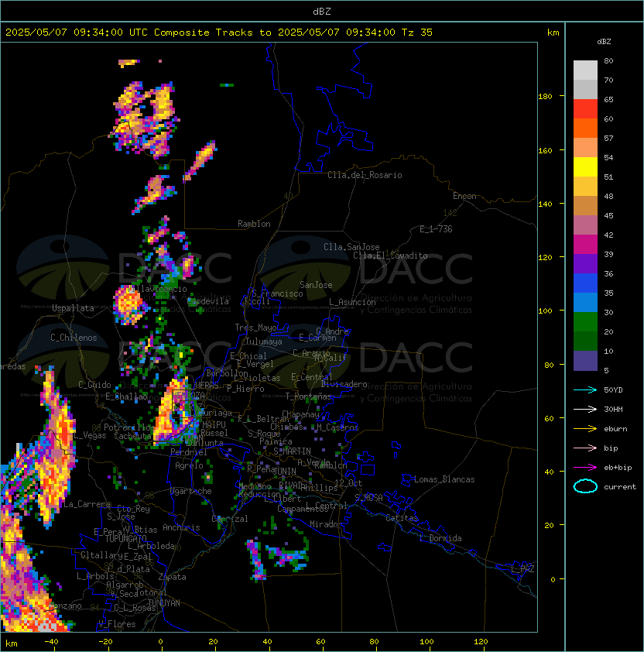Pick the red 60 dBZ color band
Viewport: 644px width, 652px height.
[x=585, y=109]
